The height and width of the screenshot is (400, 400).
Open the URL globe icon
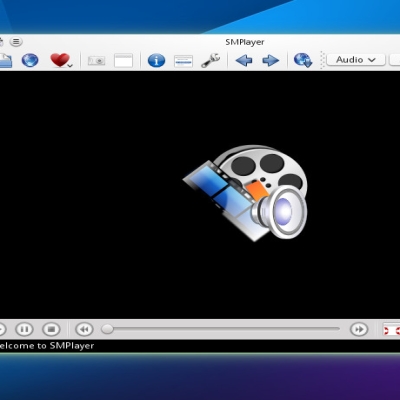(30, 60)
